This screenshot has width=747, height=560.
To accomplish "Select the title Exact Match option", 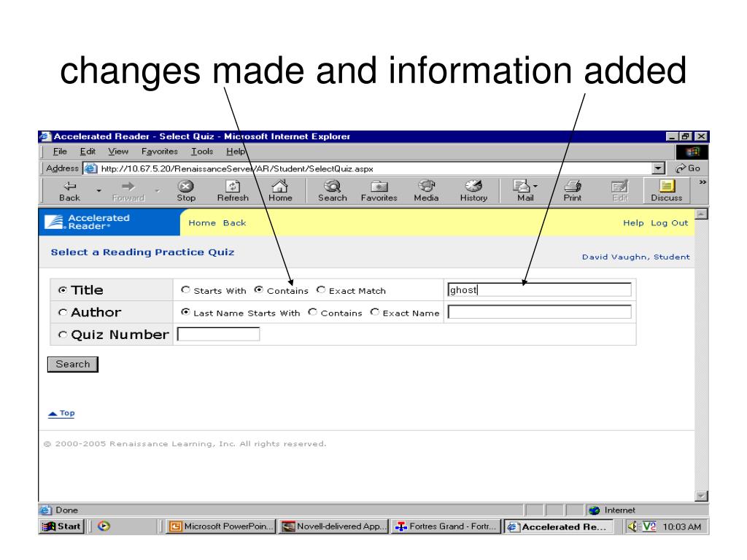I will click(x=321, y=289).
